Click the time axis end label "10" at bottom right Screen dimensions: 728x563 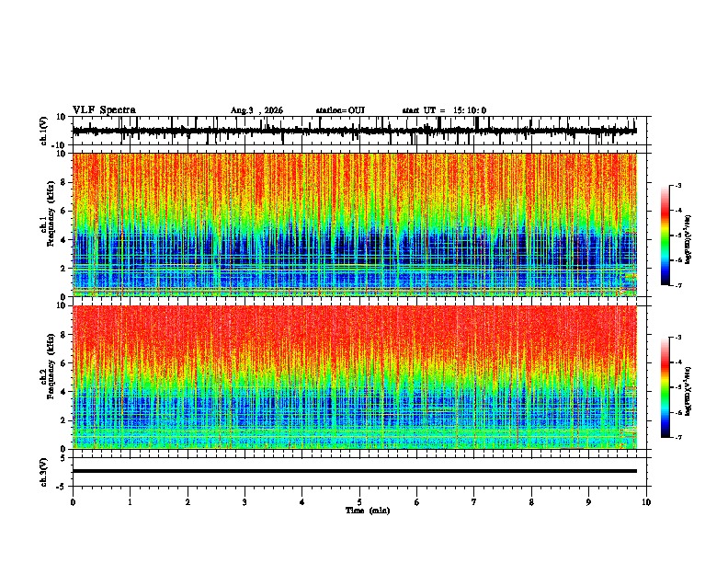coord(646,502)
